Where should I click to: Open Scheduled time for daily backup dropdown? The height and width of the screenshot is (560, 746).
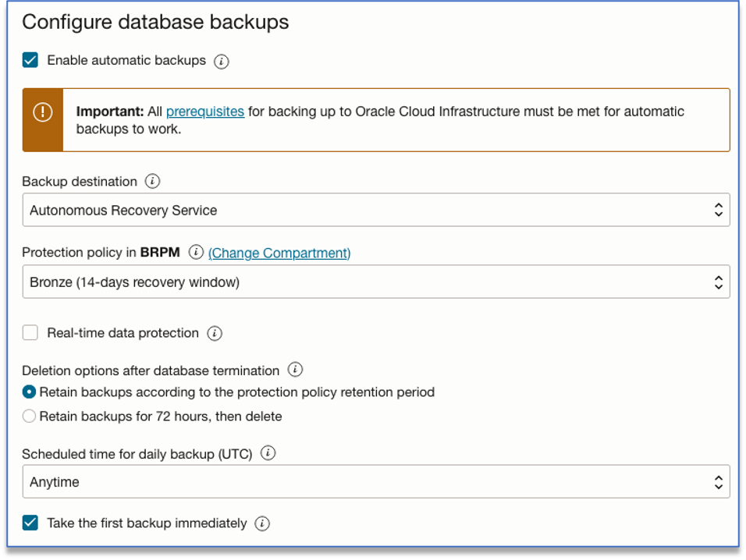pyautogui.click(x=375, y=482)
